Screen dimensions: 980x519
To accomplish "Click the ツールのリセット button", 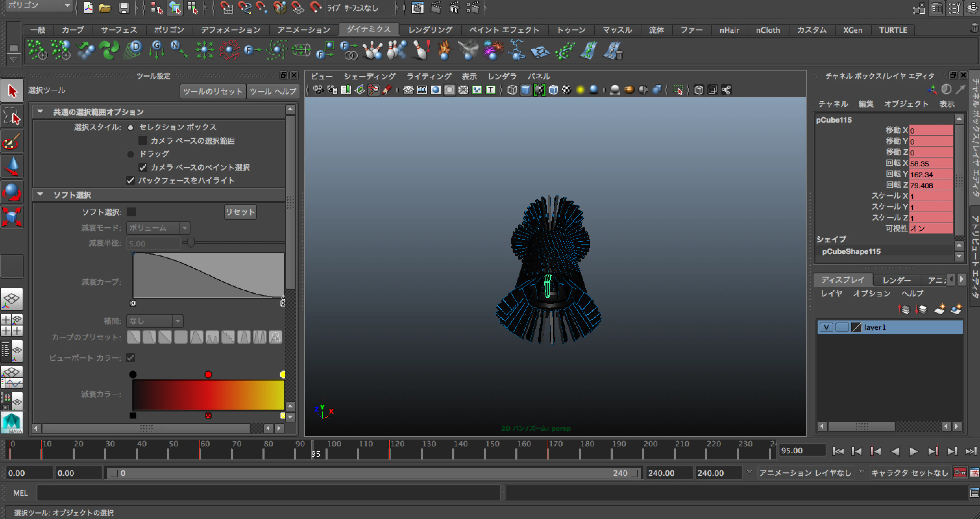I will [213, 91].
